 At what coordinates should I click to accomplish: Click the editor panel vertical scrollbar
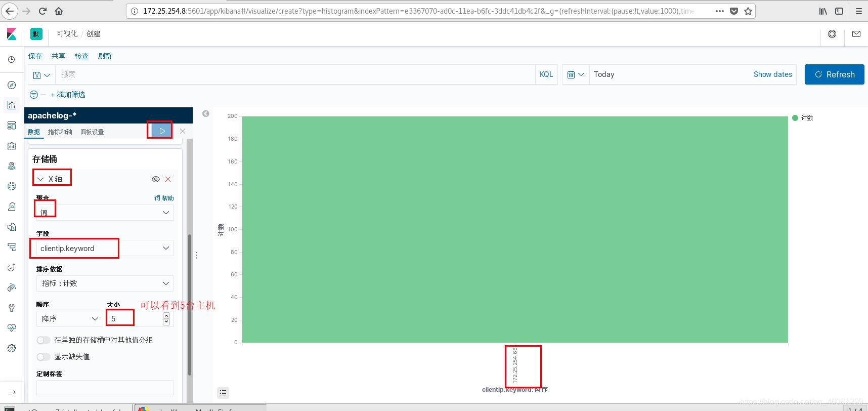190,305
